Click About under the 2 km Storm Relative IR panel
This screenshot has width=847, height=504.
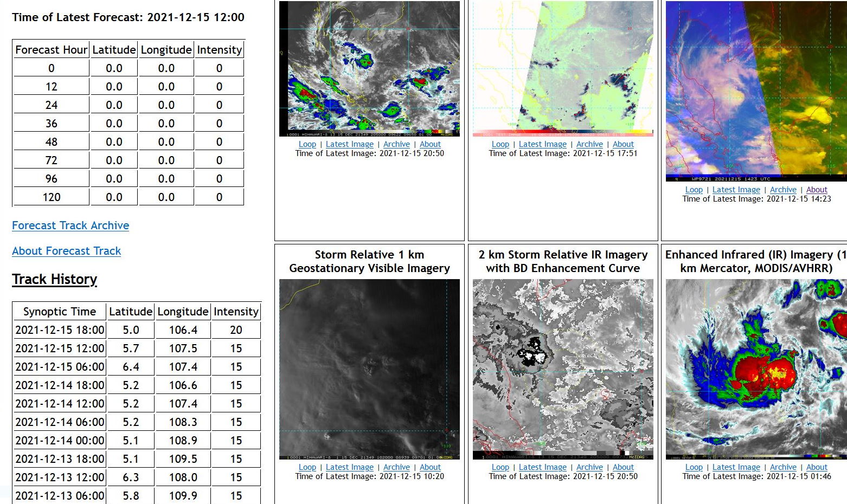coord(623,467)
